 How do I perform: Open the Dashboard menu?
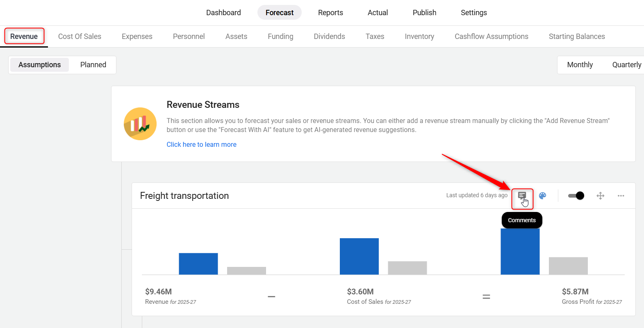(x=223, y=13)
